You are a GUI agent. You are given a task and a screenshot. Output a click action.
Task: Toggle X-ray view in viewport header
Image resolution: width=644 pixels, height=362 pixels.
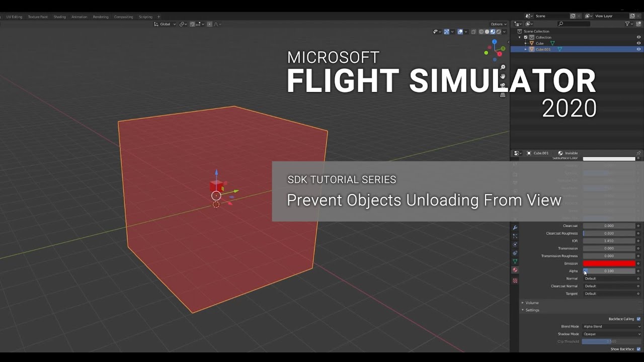pyautogui.click(x=473, y=32)
